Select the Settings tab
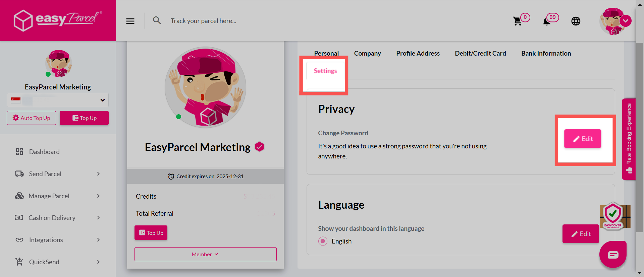644x277 pixels. 325,71
